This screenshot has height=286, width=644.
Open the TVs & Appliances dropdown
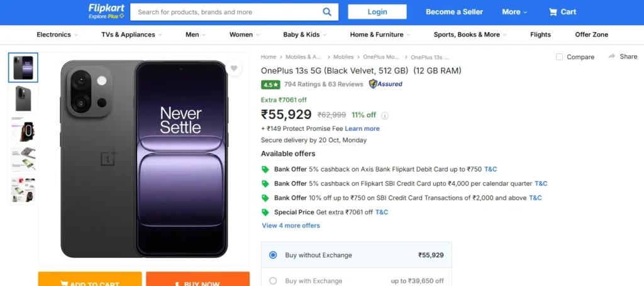point(131,35)
